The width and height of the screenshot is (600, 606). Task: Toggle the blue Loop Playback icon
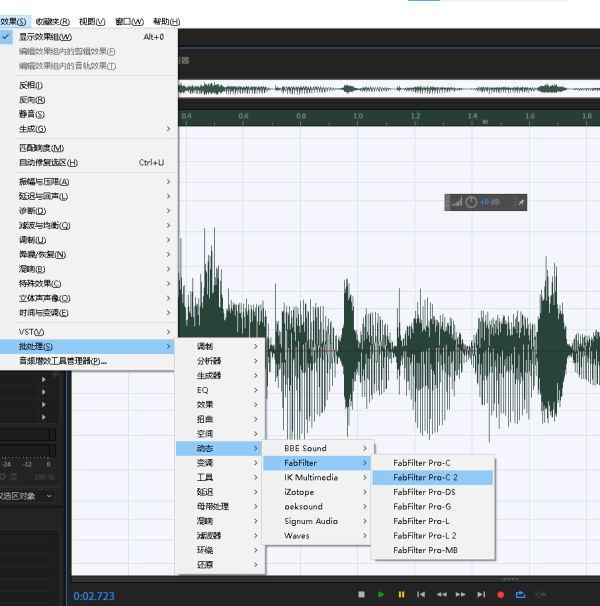point(520,595)
